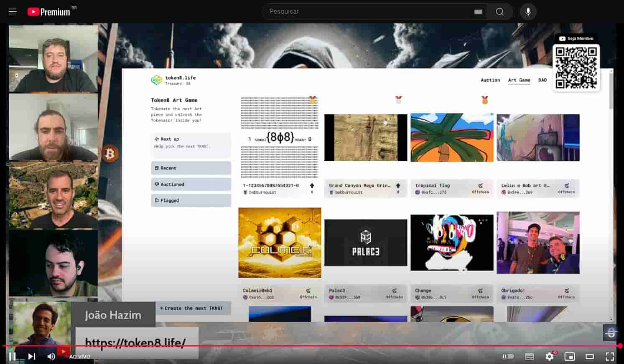Click the Token8 Art Game heading
The height and width of the screenshot is (364, 624).
pos(174,100)
